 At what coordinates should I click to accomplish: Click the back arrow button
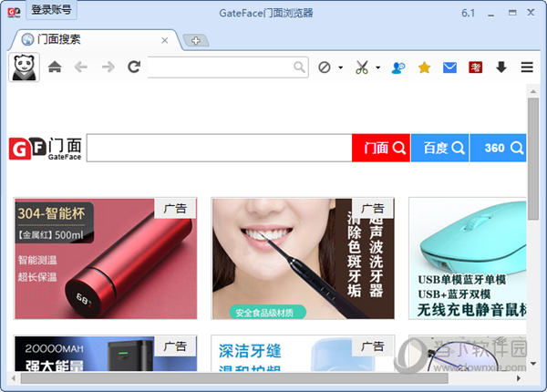[81, 67]
